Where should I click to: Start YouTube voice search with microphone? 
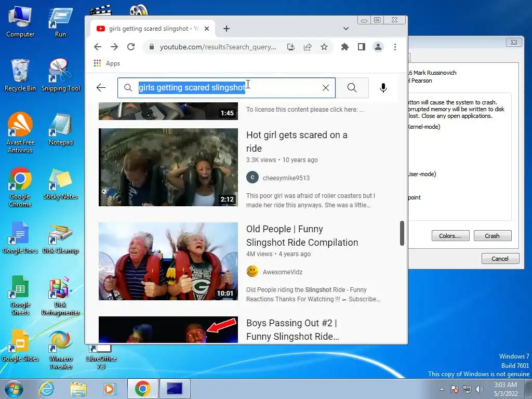tap(383, 88)
